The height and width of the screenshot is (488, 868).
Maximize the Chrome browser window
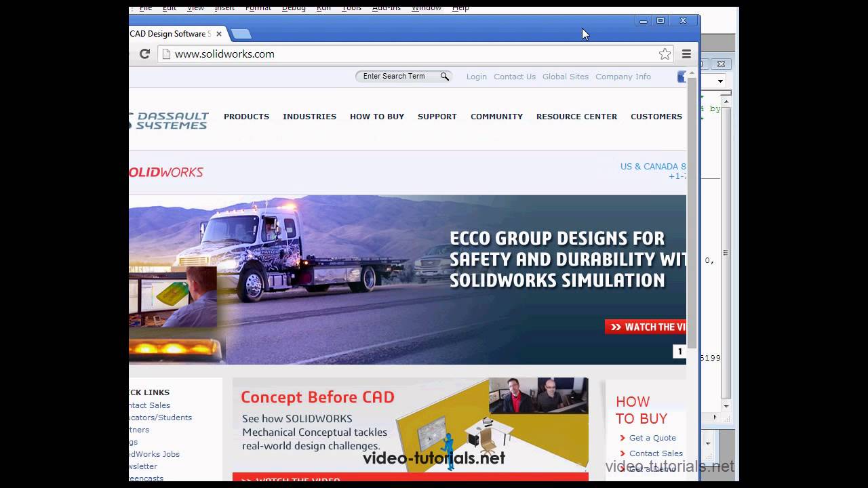(660, 21)
